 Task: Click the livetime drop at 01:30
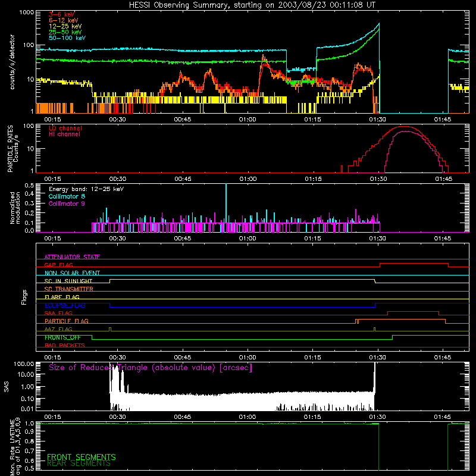pos(378,446)
